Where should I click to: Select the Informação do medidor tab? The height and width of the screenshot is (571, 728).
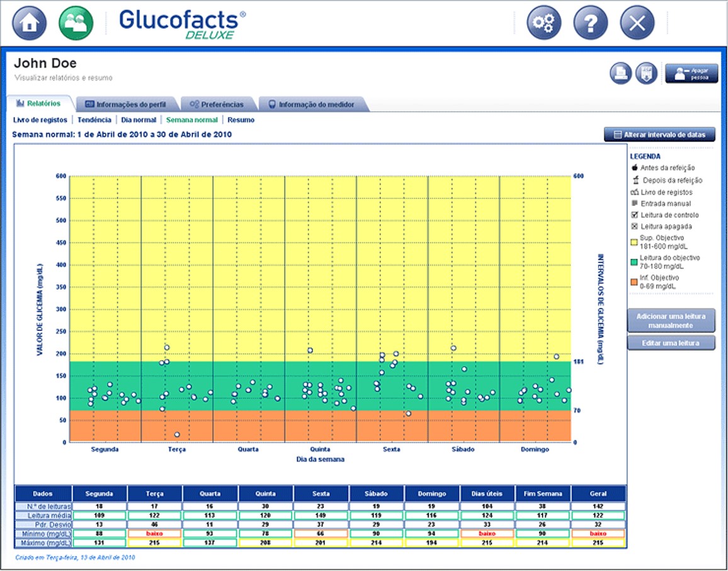click(x=310, y=104)
